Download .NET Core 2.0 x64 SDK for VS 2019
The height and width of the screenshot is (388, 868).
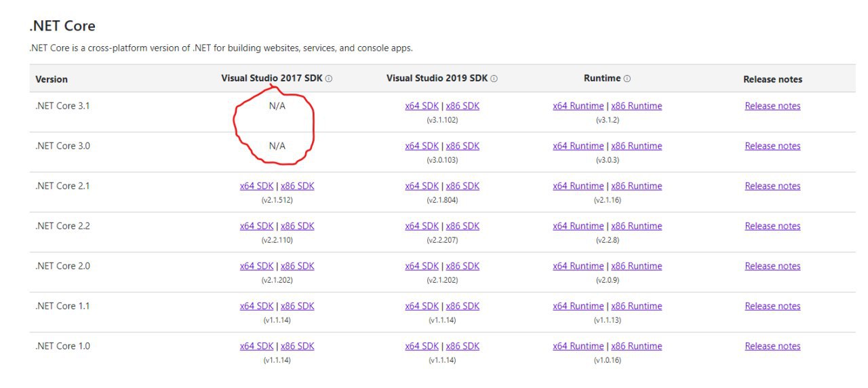[422, 266]
